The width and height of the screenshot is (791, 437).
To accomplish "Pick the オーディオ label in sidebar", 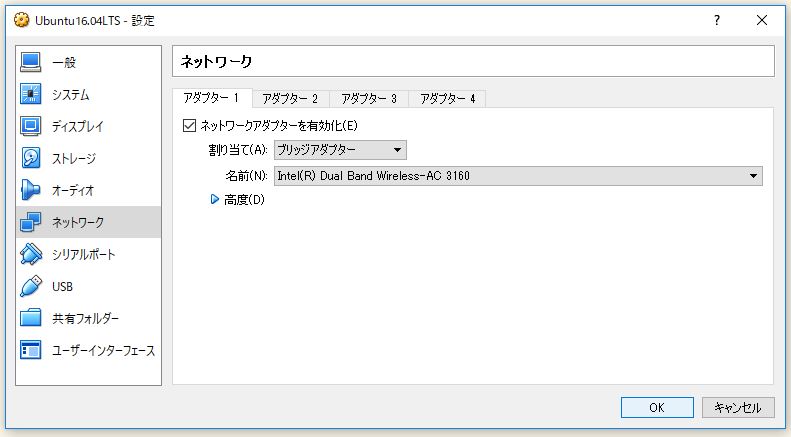I will click(x=73, y=190).
